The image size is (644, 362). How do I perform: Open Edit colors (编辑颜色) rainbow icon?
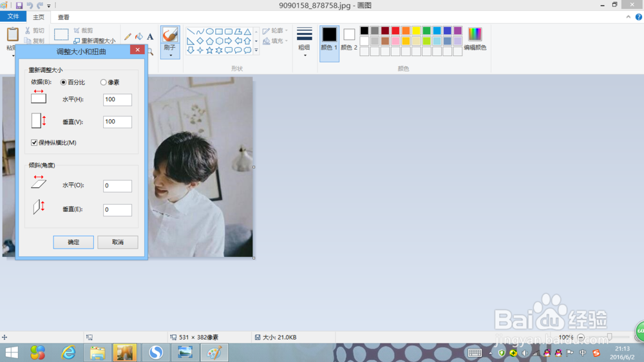[475, 34]
